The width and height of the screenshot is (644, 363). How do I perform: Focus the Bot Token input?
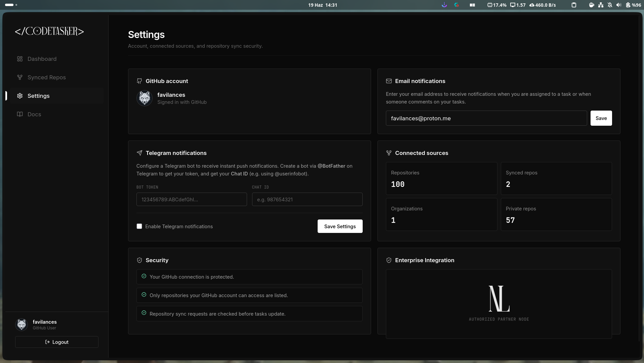(192, 199)
